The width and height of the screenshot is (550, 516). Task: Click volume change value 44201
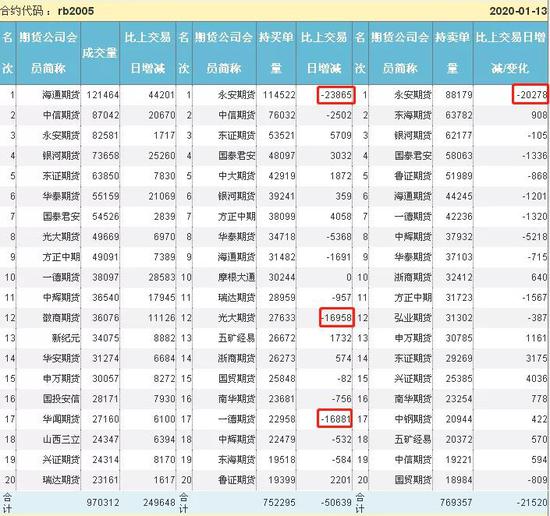[x=161, y=95]
